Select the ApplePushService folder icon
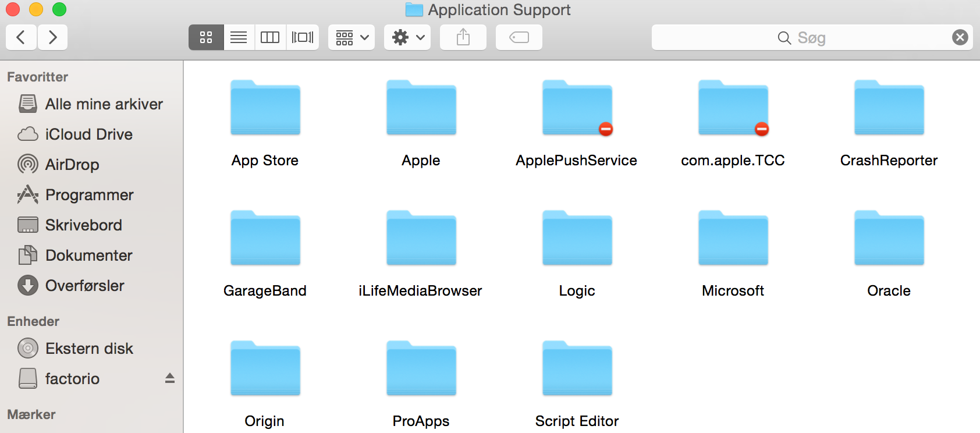The height and width of the screenshot is (433, 980). (x=577, y=108)
